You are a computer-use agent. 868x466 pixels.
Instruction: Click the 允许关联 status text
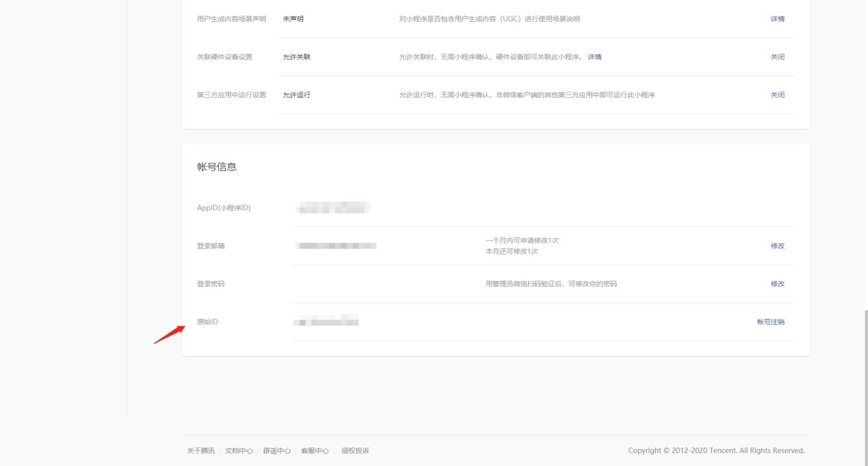(296, 57)
